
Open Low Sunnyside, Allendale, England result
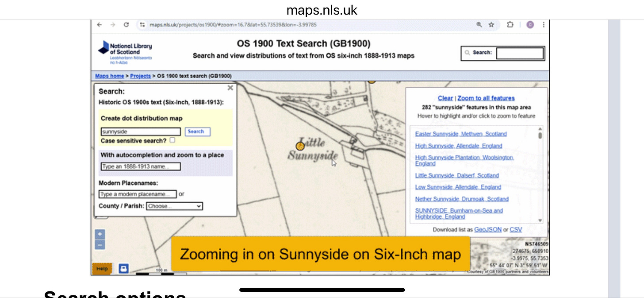[458, 187]
